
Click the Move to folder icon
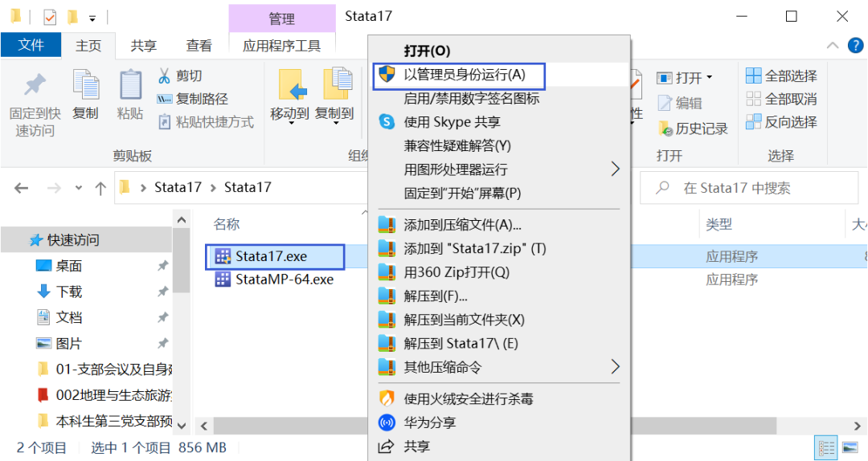coord(293,86)
